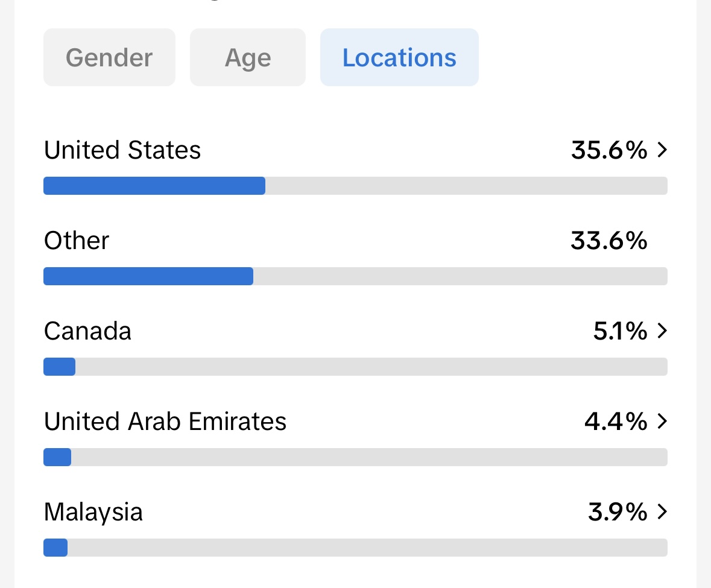Click the 5.1% Canada value
The image size is (711, 588).
621,331
